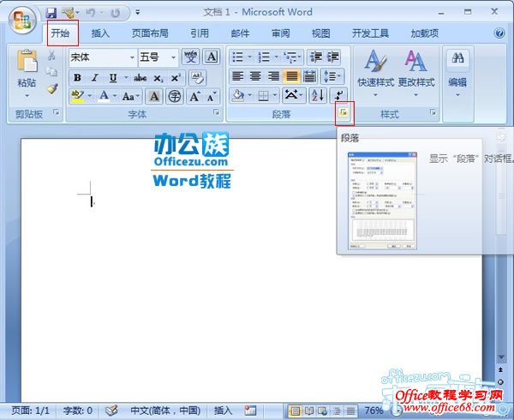514x420 pixels.
Task: Open Styles pane launcher
Action: [x=433, y=112]
